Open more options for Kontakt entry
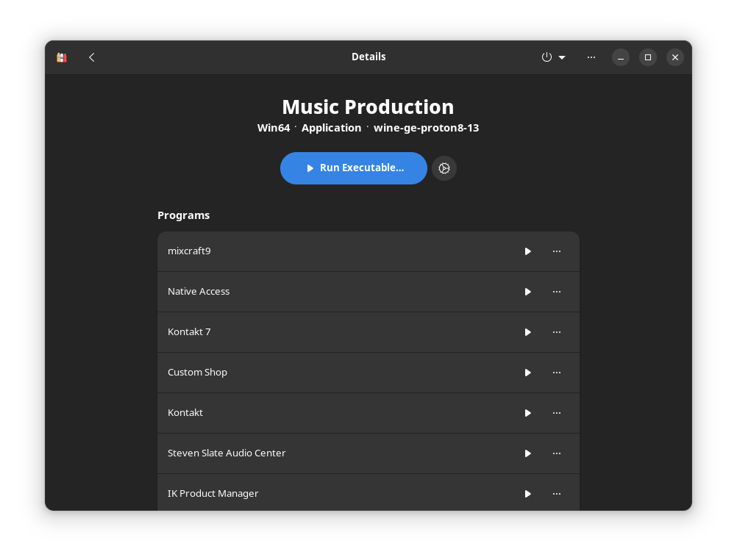This screenshot has height=560, width=737. point(557,413)
